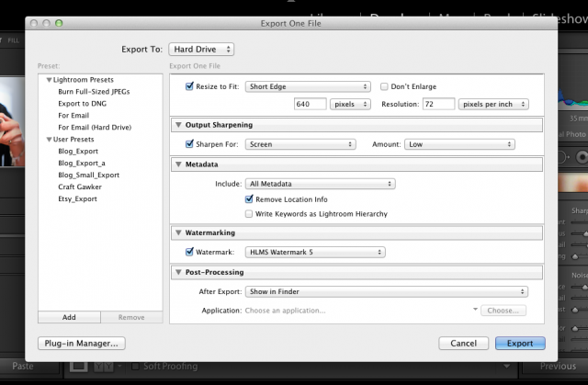Click the Previous button behind the dialog
Screen dimensions: 588x385
(x=558, y=367)
